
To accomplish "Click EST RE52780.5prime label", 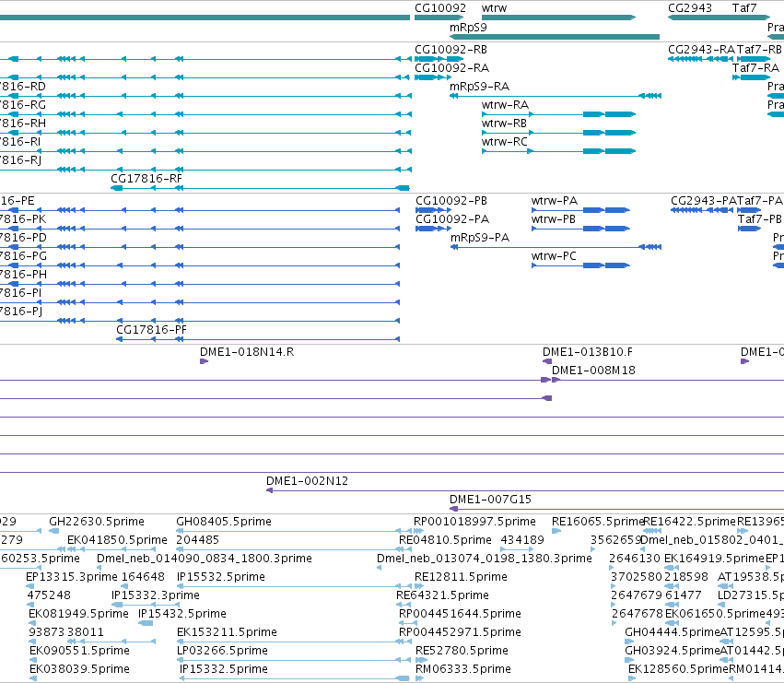I will (462, 651).
